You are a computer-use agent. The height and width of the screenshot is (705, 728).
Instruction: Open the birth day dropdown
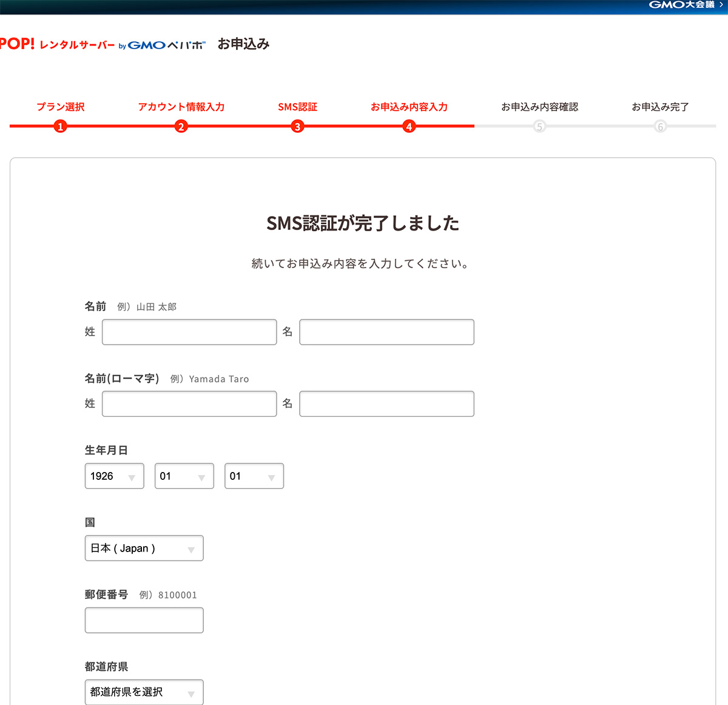(x=254, y=476)
